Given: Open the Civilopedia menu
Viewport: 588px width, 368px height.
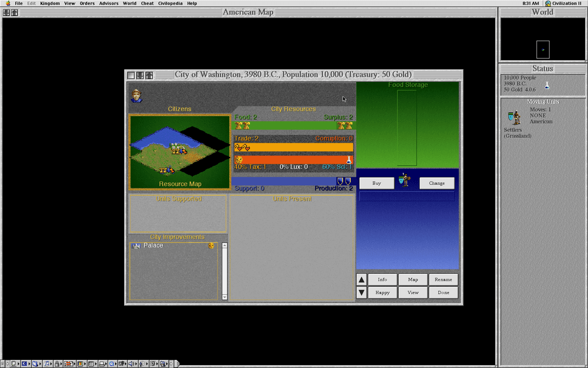Looking at the screenshot, I should pos(171,3).
